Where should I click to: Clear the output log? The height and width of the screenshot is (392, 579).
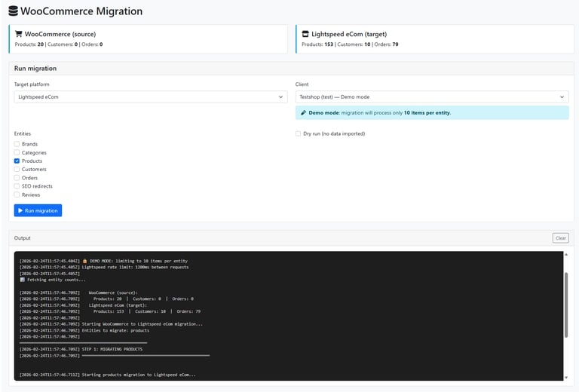(560, 237)
